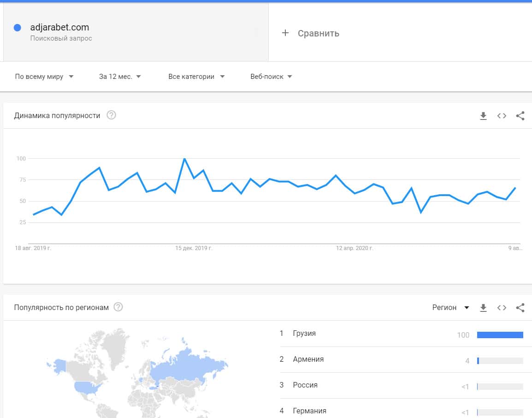Click the blue dot beside adjarabet.com
Image resolution: width=532 pixels, height=418 pixels.
click(x=18, y=28)
